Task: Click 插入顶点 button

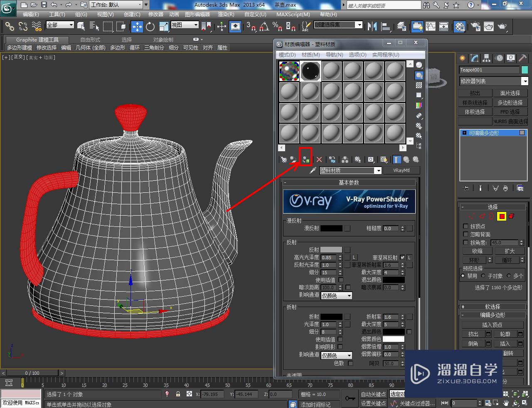Action: (493, 325)
